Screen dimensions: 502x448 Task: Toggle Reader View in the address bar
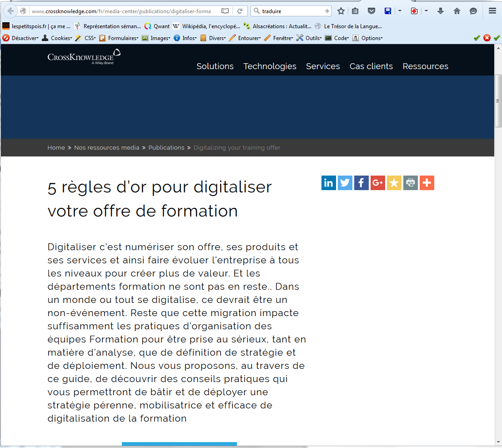pos(225,11)
